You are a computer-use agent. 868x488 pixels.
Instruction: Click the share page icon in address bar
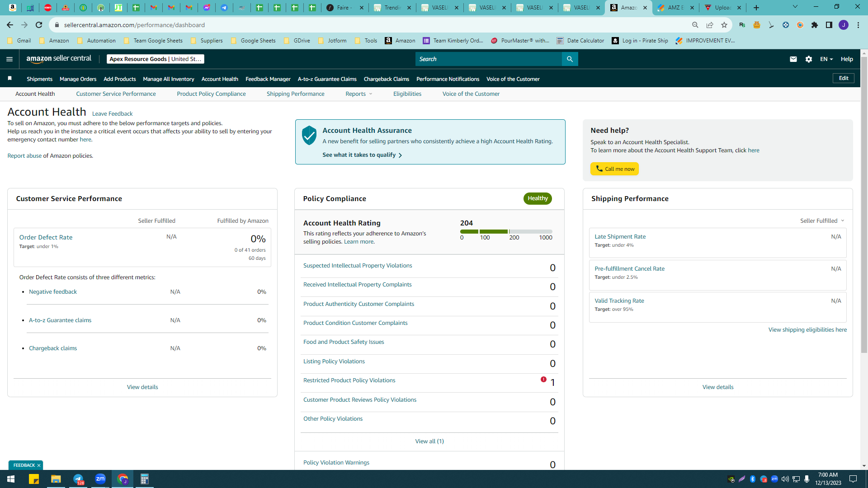tap(710, 25)
